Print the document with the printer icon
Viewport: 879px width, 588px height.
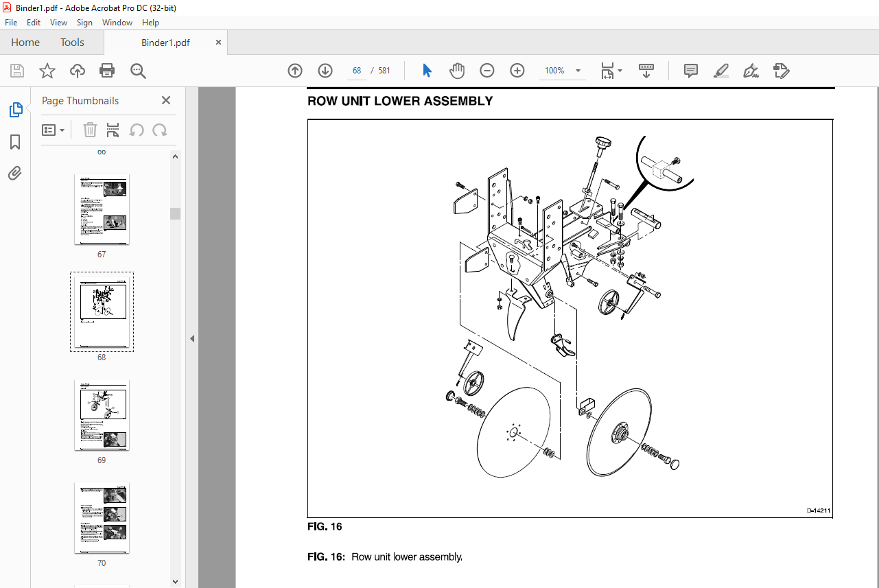point(107,71)
